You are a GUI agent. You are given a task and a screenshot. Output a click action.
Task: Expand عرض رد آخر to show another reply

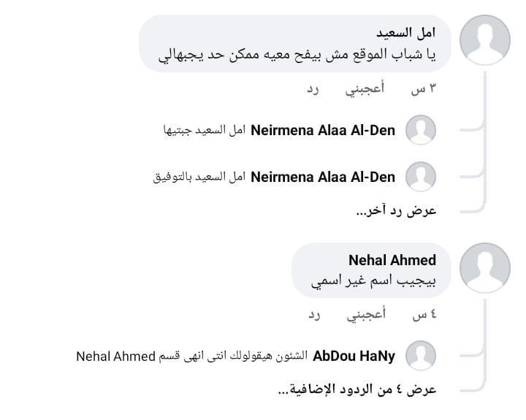396,210
